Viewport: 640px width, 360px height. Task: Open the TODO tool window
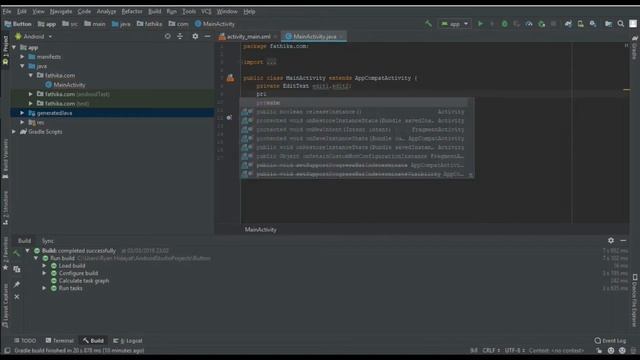[25, 340]
